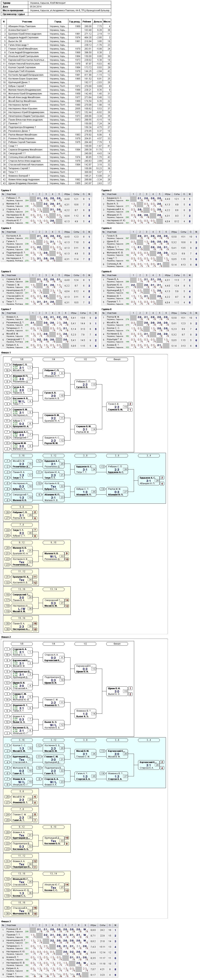Click the 'Группа-4' table heading

coord(106,228)
